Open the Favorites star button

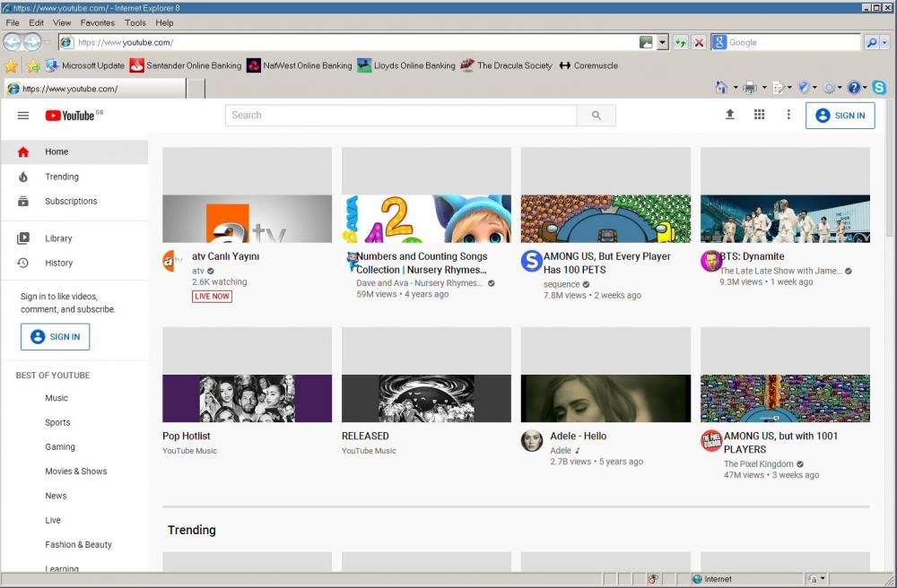click(11, 65)
